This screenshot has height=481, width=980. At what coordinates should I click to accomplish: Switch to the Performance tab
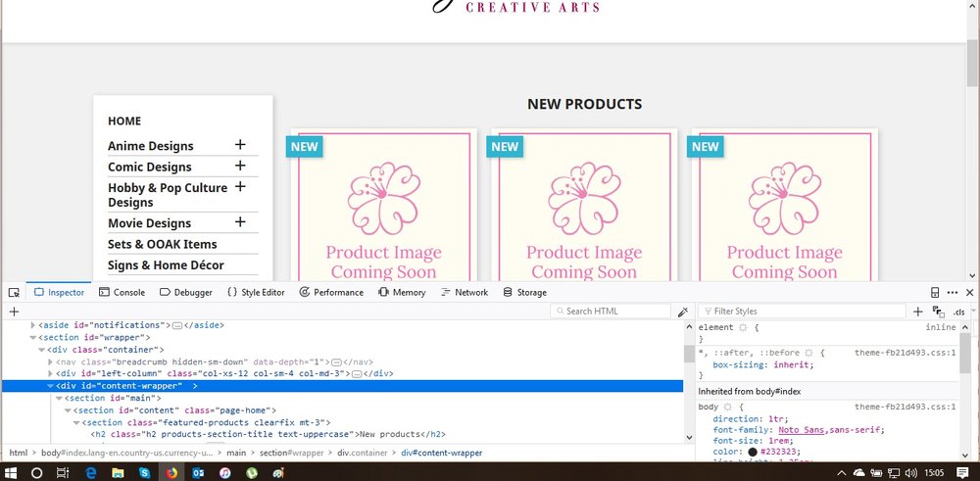pyautogui.click(x=331, y=292)
